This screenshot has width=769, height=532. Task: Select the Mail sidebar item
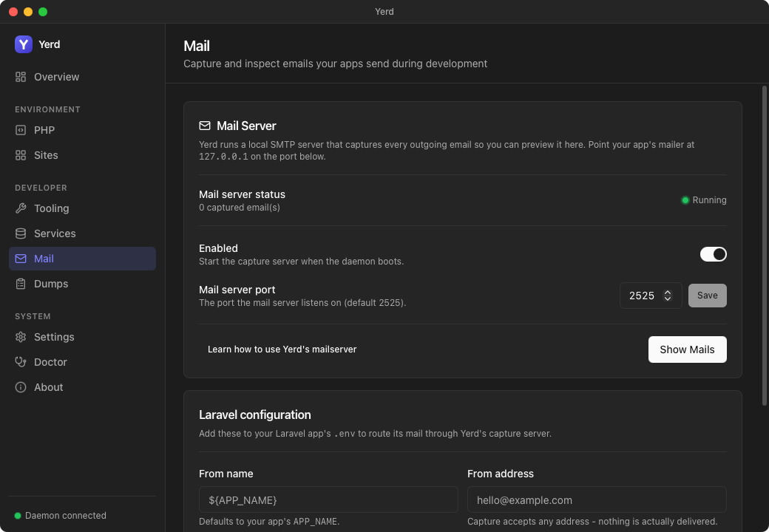click(82, 259)
